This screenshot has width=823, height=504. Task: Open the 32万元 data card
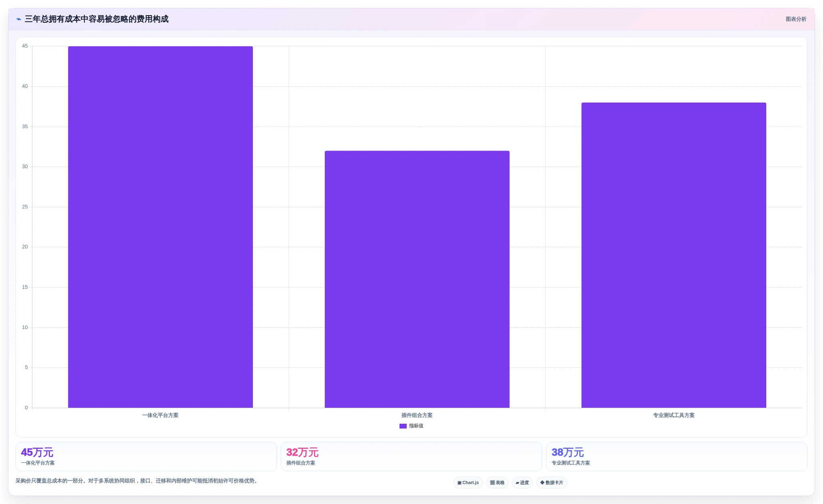click(411, 456)
